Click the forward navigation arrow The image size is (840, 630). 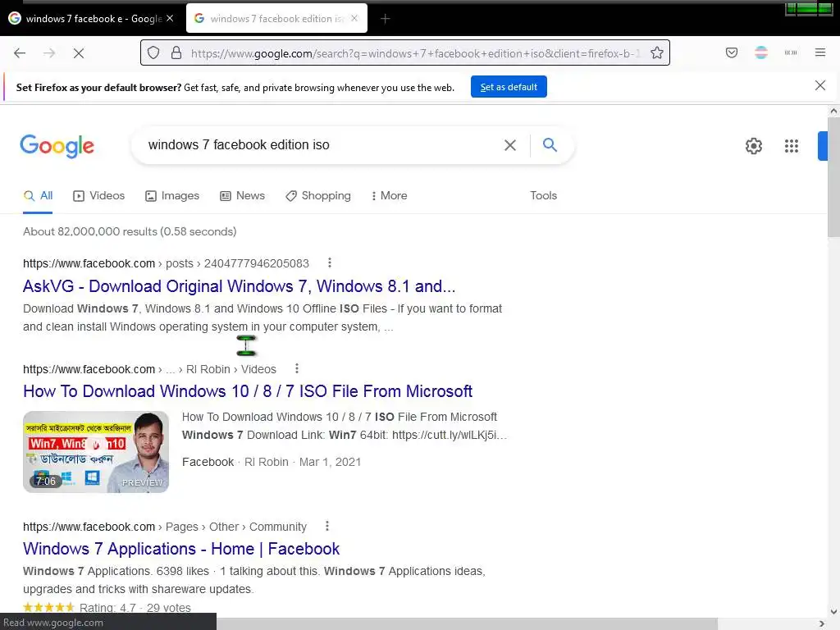tap(49, 53)
